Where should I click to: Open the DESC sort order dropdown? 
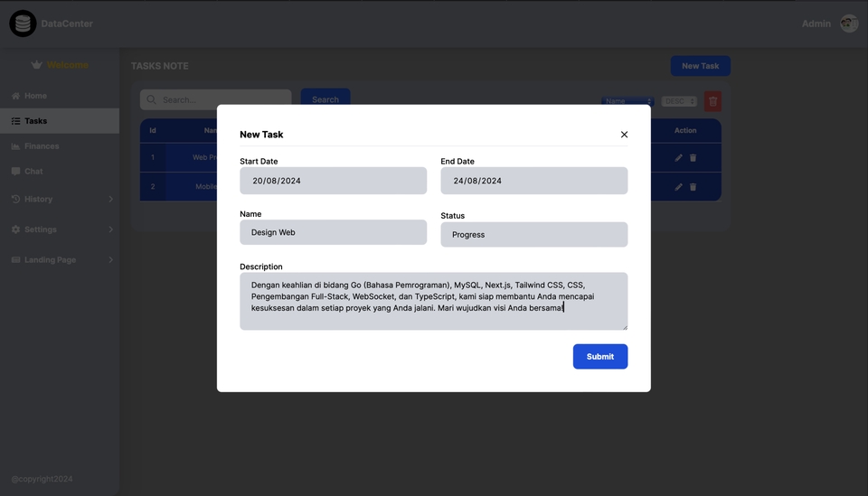coord(679,101)
